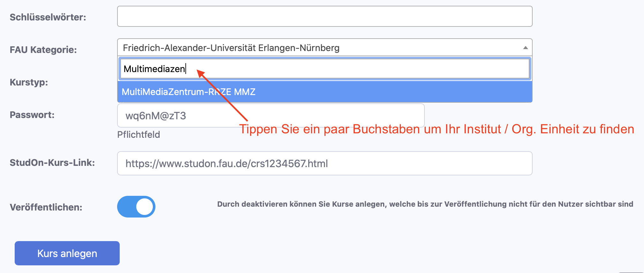Image resolution: width=644 pixels, height=273 pixels.
Task: Click the Veröffentlichen help text about deaktivieren
Action: click(425, 204)
